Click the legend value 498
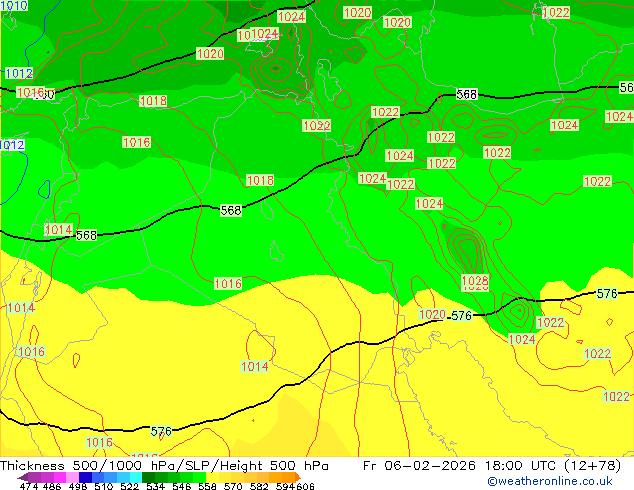The width and height of the screenshot is (634, 490). point(78,486)
